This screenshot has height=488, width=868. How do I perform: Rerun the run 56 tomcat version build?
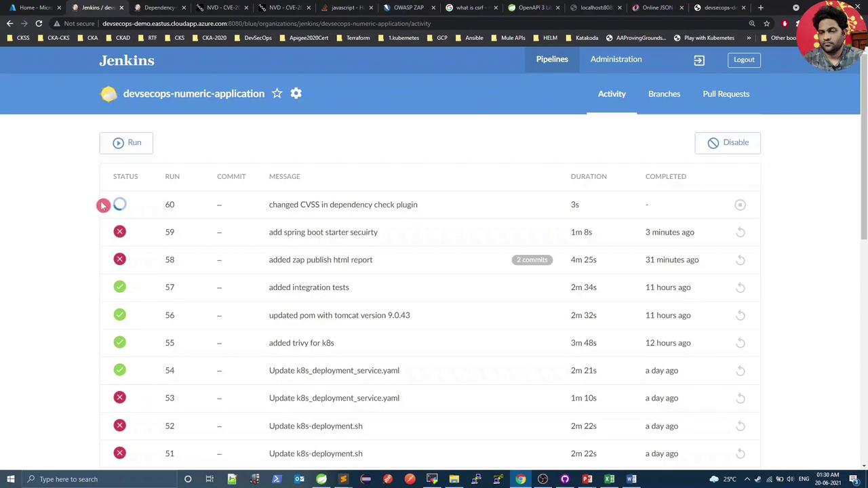click(741, 315)
